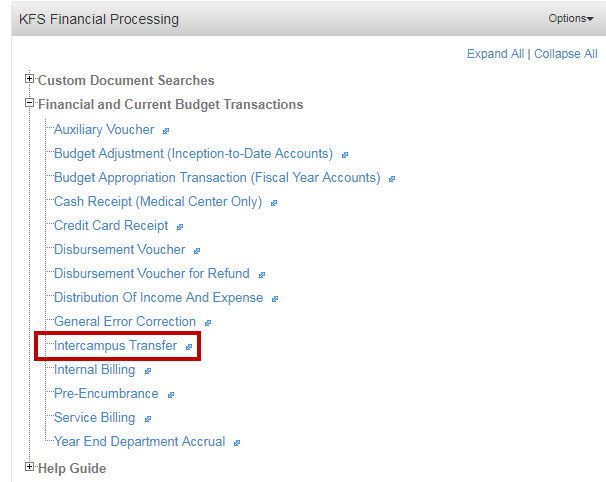This screenshot has height=482, width=606.
Task: Open the Intercampus Transfer link
Action: (x=115, y=346)
